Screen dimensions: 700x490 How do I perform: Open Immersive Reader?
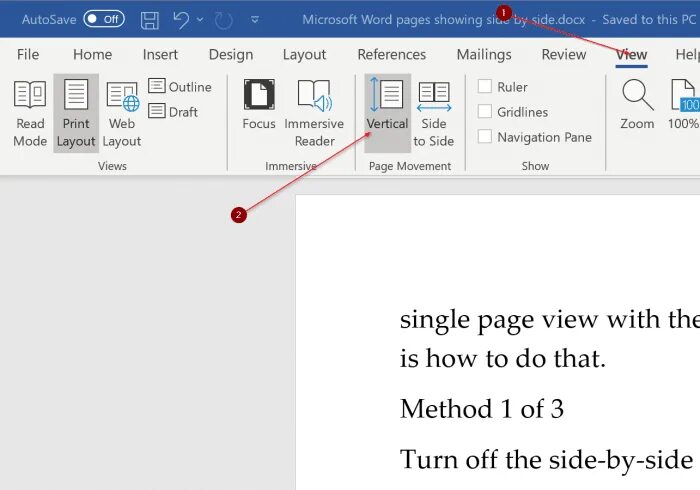coord(314,113)
